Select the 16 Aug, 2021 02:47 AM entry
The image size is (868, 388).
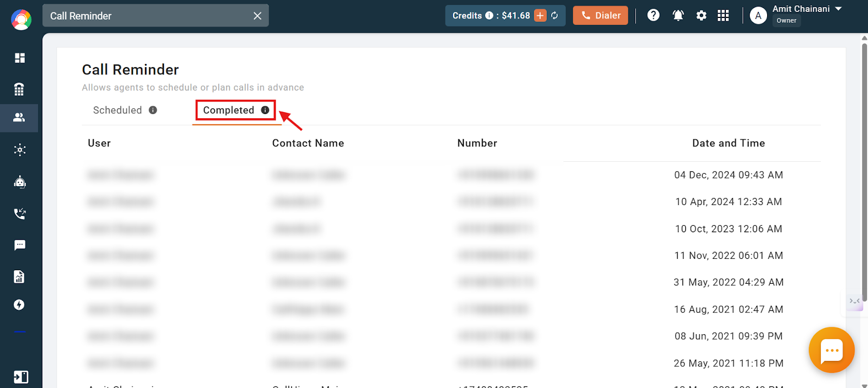(729, 309)
